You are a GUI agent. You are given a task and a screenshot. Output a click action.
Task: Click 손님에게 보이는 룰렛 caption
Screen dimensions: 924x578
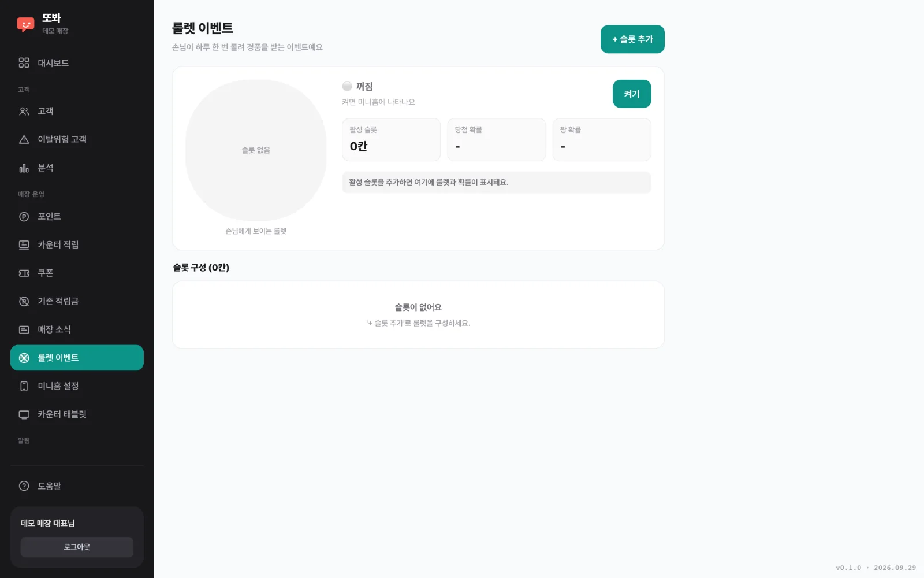pos(256,231)
